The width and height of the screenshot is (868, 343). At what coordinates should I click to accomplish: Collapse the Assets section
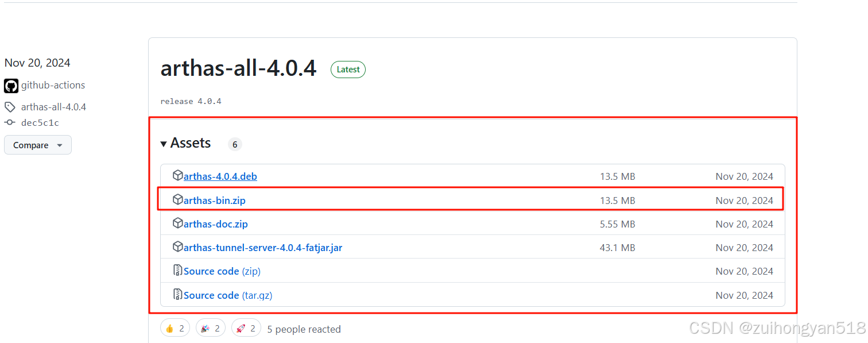(185, 143)
